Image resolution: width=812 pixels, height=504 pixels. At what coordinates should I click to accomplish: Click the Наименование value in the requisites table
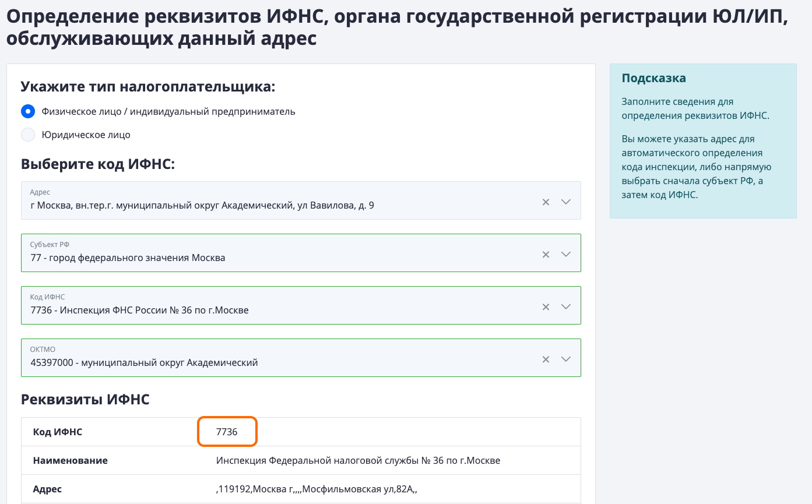tap(358, 460)
